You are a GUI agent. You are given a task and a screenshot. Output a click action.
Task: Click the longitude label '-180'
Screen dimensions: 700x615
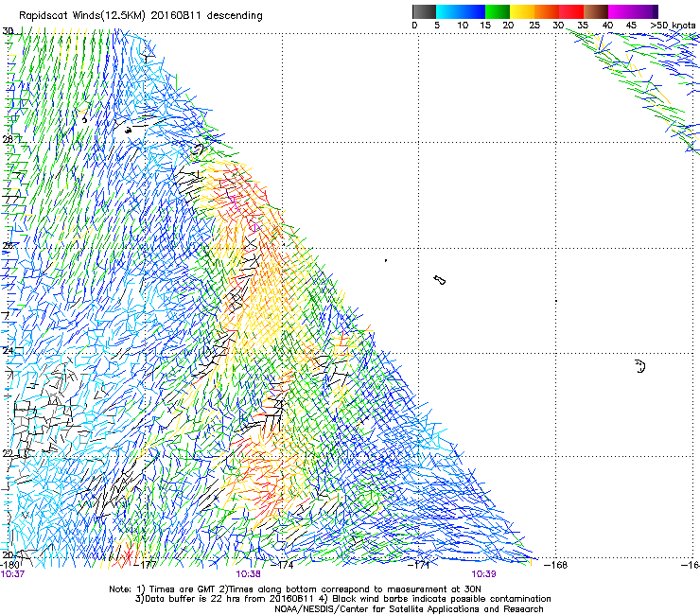coord(9,565)
